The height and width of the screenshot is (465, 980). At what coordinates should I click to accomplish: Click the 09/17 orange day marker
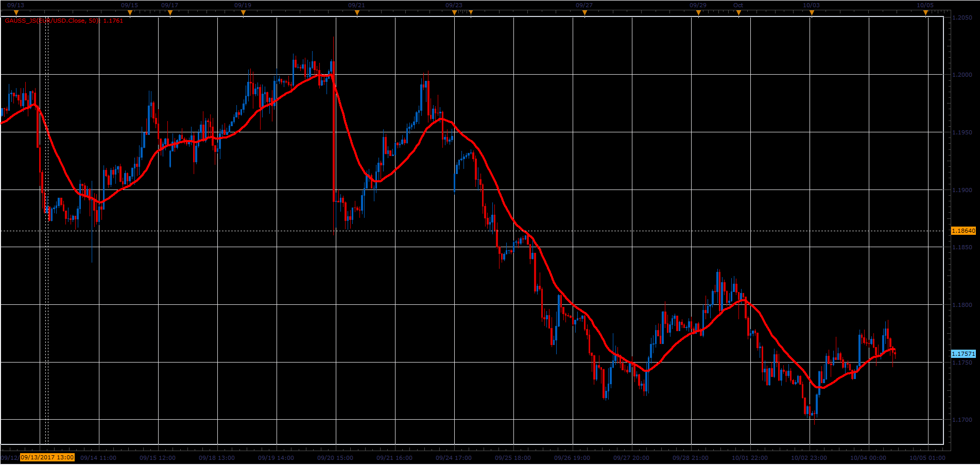170,13
